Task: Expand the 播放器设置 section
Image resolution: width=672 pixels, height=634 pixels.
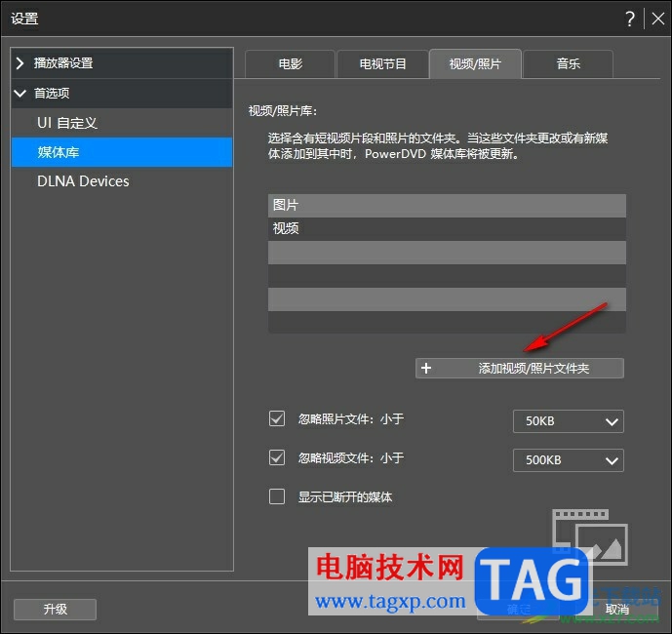Action: pos(122,63)
